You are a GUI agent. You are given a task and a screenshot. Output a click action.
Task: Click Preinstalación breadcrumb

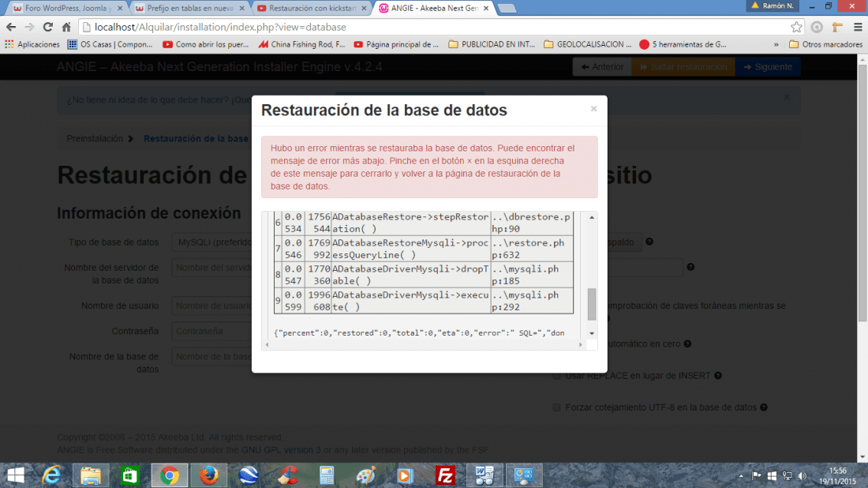pos(95,138)
